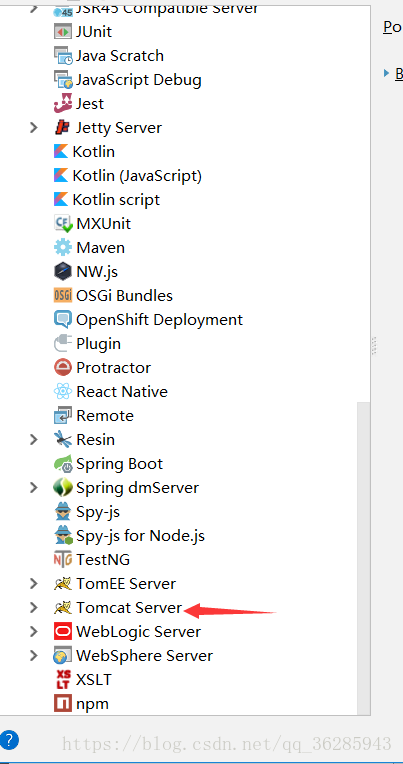This screenshot has width=403, height=764.
Task: Click the Kotlin (JavaScript) icon
Action: (x=61, y=175)
